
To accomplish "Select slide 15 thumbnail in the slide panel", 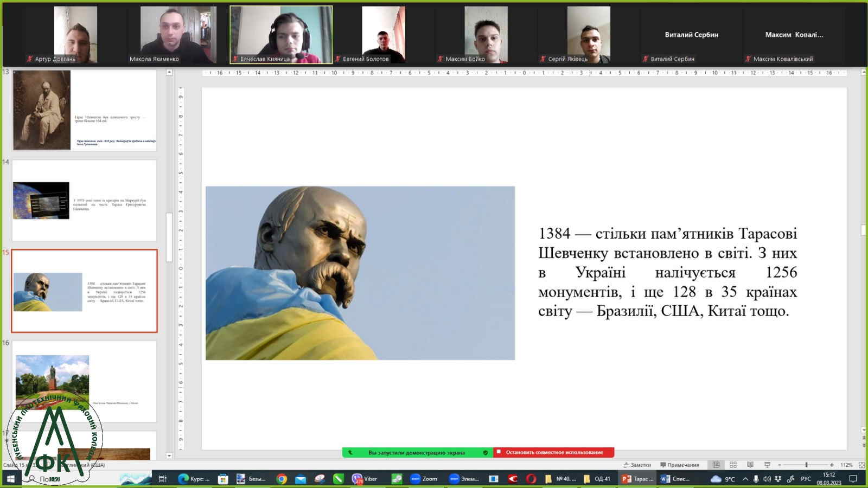I will coord(84,291).
